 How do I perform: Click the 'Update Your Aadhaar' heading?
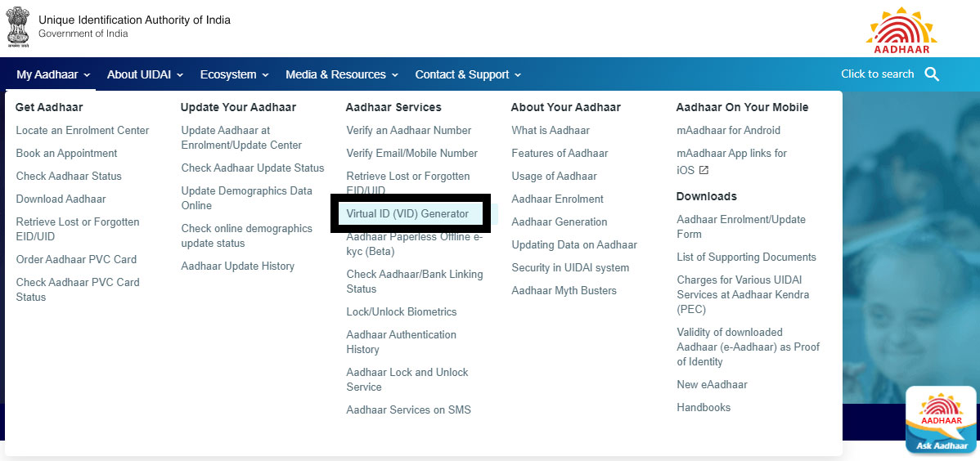(x=238, y=107)
